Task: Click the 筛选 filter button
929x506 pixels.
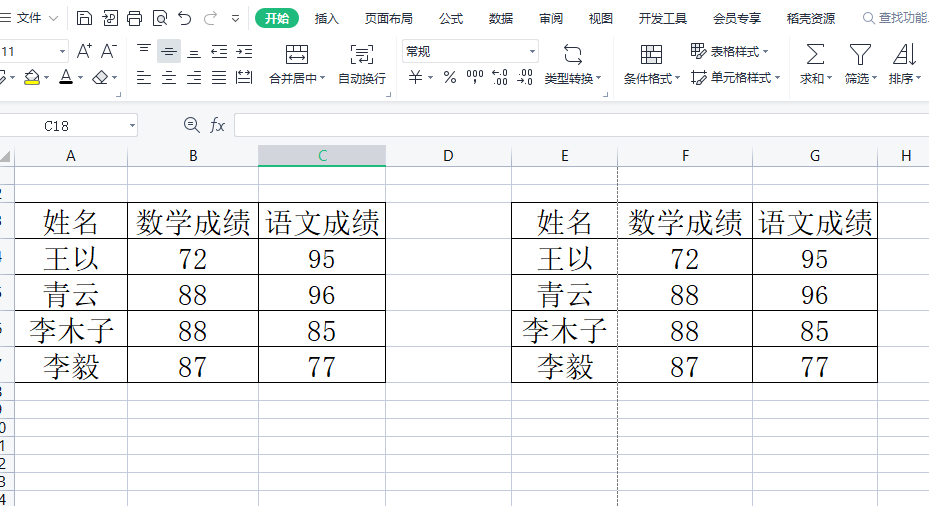Action: click(860, 64)
